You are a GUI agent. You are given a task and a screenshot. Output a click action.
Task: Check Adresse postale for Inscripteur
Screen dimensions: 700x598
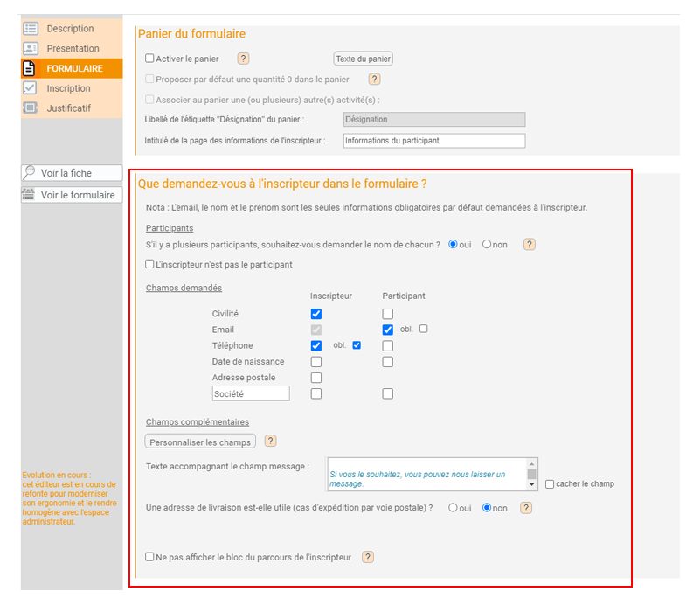[316, 378]
